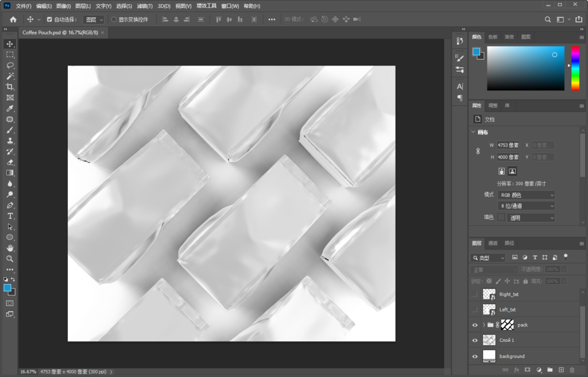Select the Blur tool
This screenshot has width=588, height=377.
coord(10,184)
